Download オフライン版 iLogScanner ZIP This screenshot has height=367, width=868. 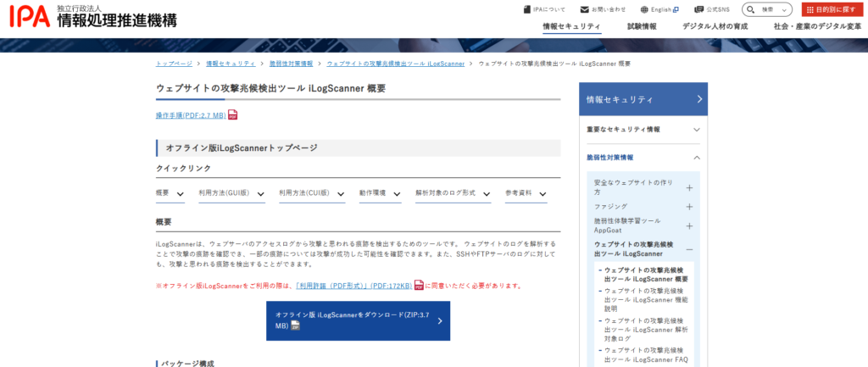359,321
